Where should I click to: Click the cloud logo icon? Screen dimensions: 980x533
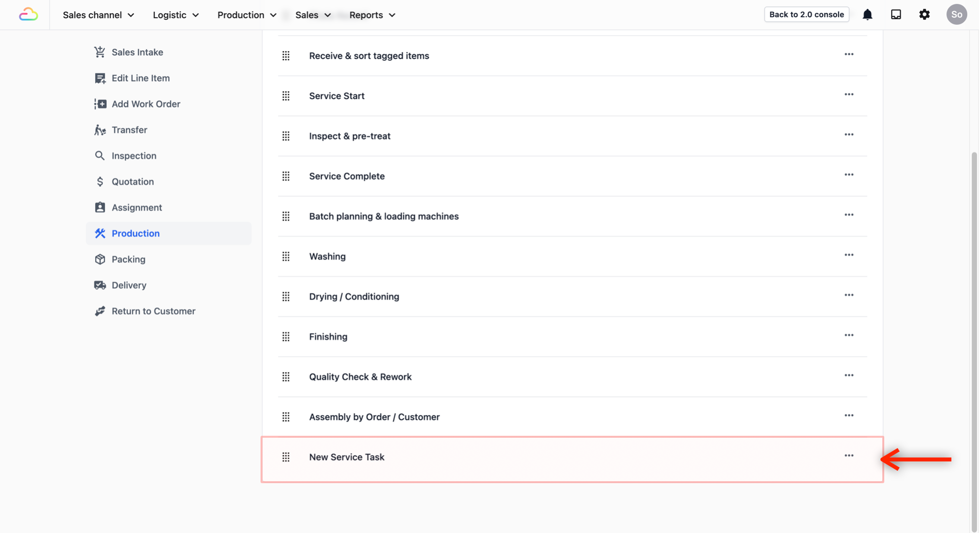(28, 15)
